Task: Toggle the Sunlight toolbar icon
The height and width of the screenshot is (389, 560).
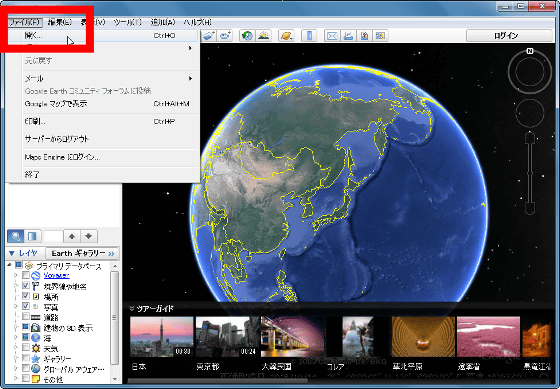Action: 264,35
